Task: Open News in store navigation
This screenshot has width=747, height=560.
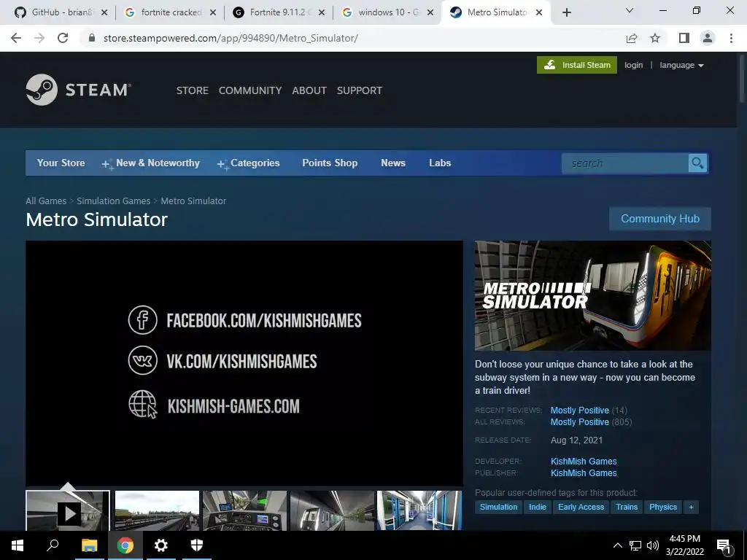Action: 393,163
